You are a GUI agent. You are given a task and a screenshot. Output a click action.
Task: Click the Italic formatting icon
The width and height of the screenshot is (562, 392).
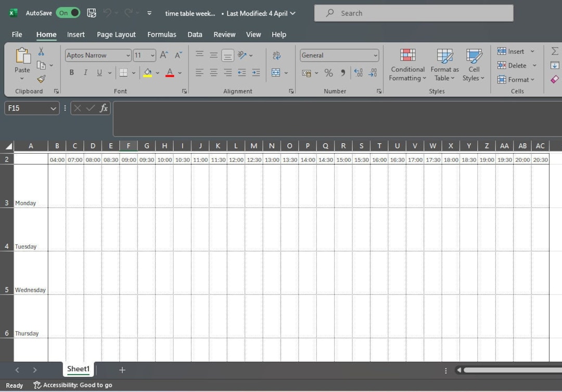85,72
